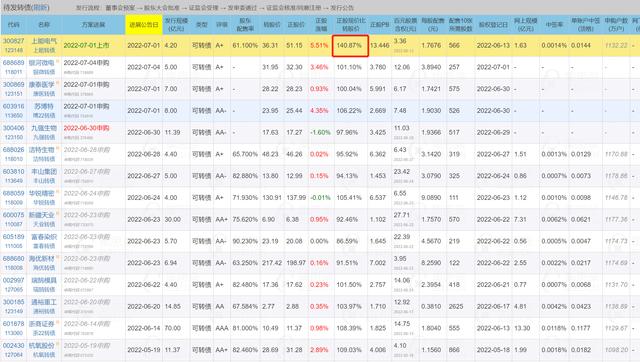Click green text 2022-07-01上市
The width and height of the screenshot is (640, 362).
pyautogui.click(x=86, y=45)
